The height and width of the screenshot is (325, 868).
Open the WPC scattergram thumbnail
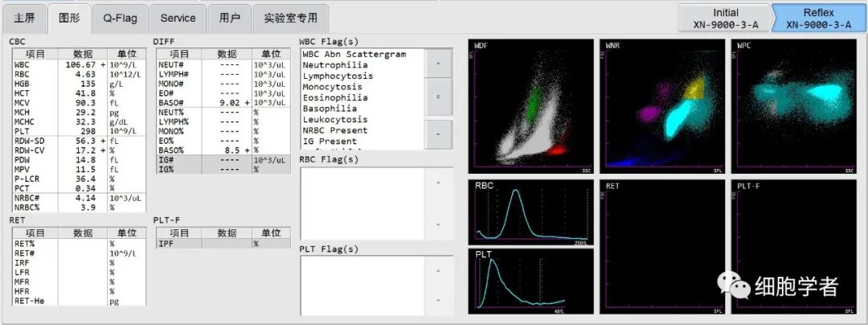[794, 106]
